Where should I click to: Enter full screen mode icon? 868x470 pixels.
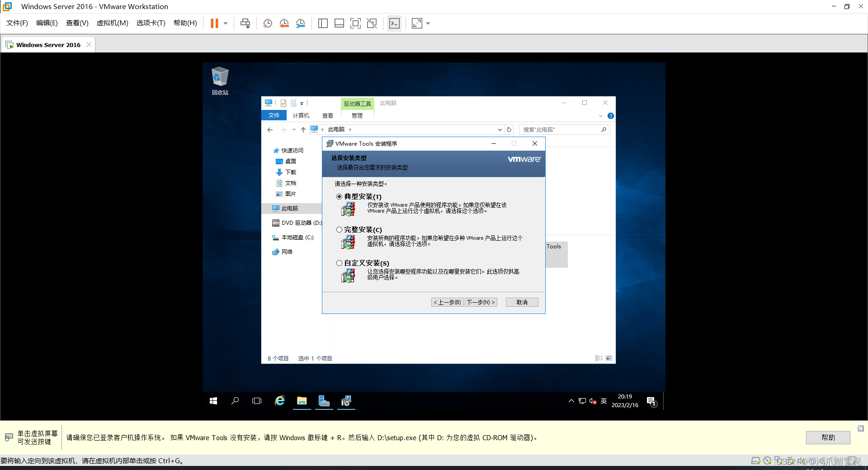355,24
